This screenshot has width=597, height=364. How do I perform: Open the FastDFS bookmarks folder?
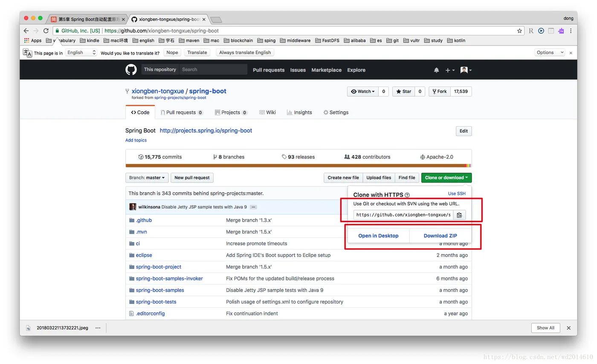327,40
